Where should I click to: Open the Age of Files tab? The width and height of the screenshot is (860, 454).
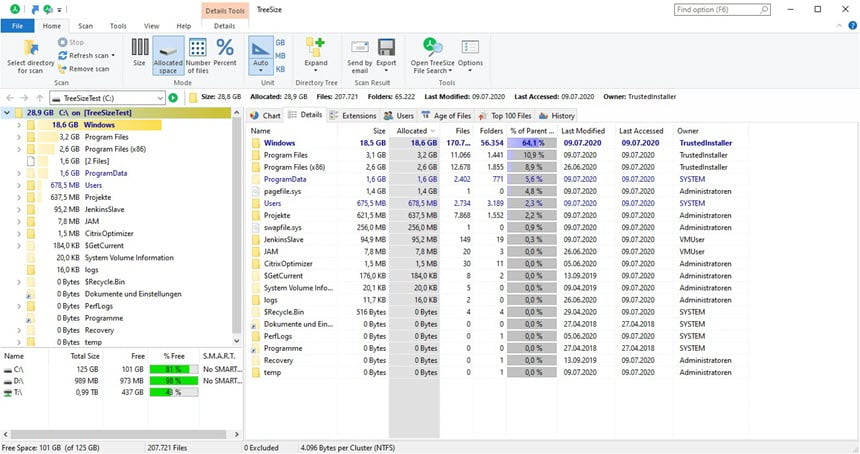coord(446,115)
